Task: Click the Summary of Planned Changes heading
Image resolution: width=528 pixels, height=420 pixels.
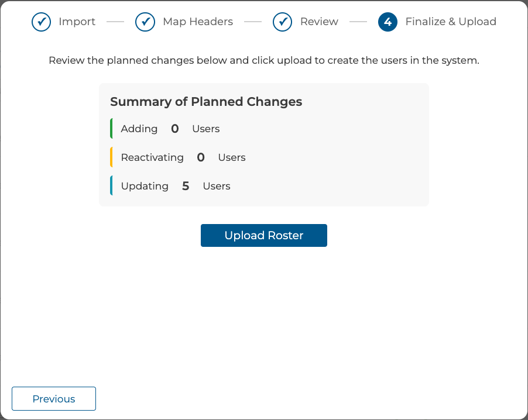Action: click(206, 102)
